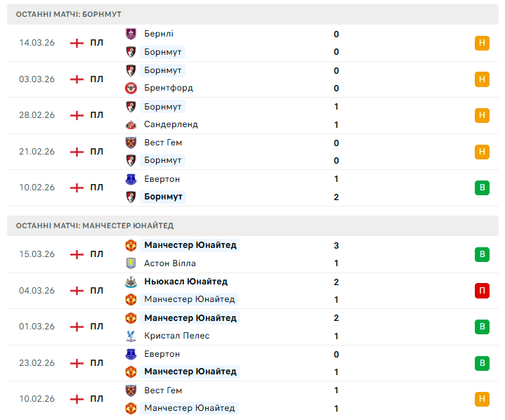Open the Брентфорд team link
The height and width of the screenshot is (420, 505).
click(168, 88)
